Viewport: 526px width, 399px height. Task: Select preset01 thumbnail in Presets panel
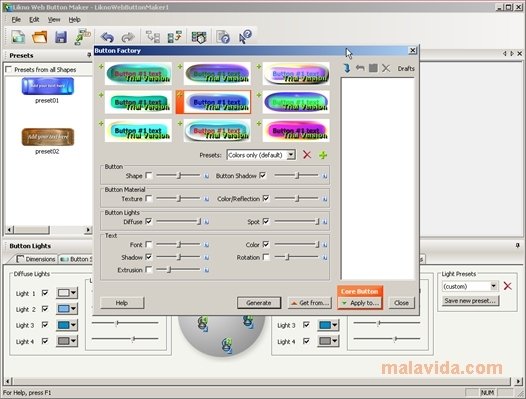click(x=48, y=86)
